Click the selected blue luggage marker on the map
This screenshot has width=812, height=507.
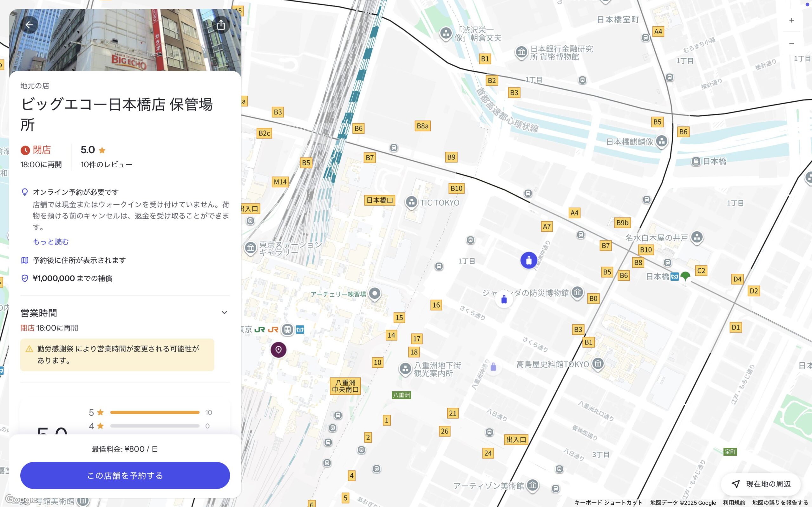click(528, 260)
